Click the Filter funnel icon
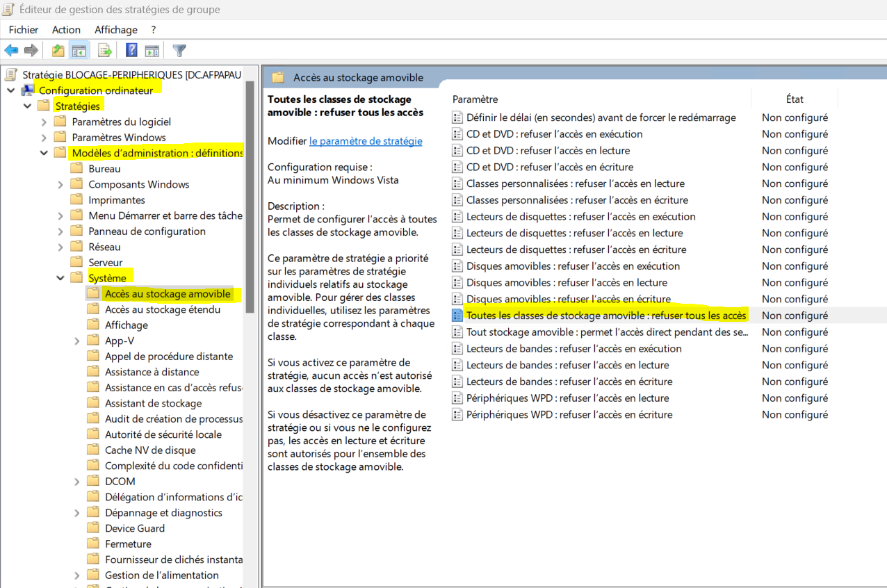Viewport: 887px width, 588px height. point(179,50)
